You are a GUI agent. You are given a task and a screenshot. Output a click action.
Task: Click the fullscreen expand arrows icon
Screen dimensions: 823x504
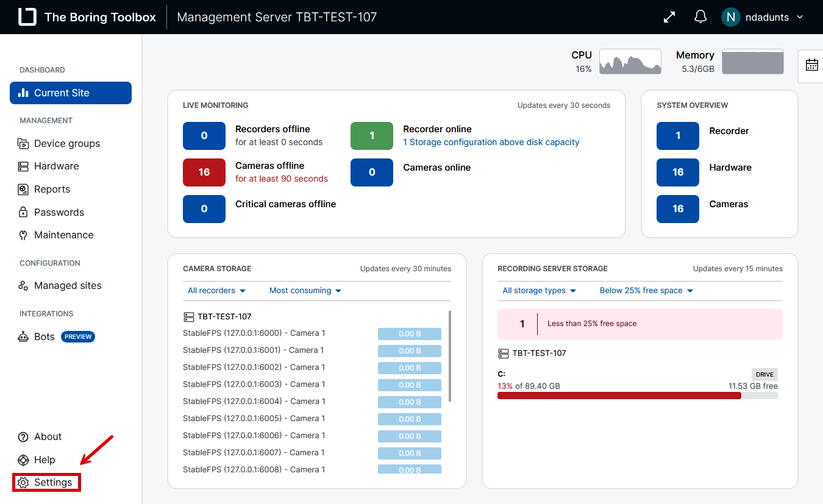669,17
